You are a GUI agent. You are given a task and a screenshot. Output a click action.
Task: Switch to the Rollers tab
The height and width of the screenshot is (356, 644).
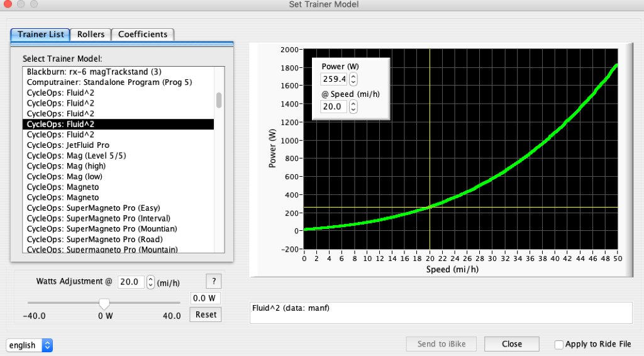[x=91, y=35]
